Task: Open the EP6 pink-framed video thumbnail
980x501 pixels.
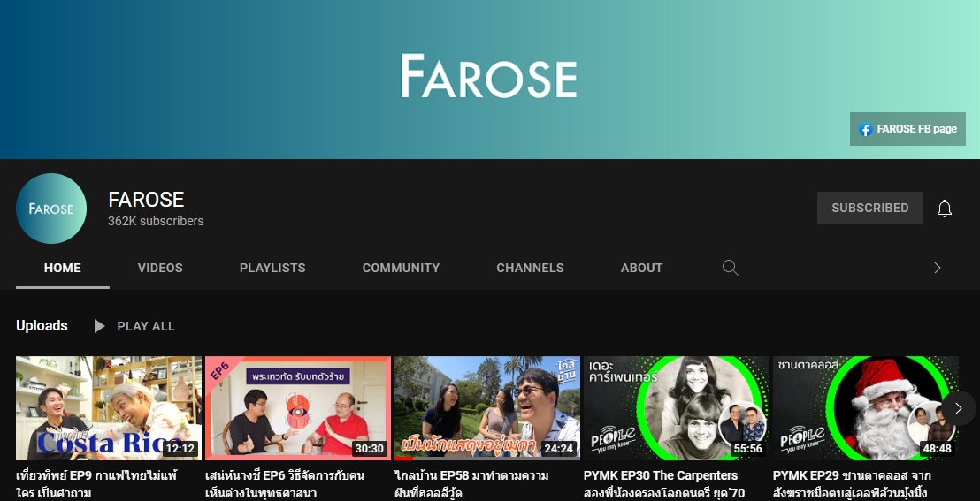Action: [x=298, y=408]
